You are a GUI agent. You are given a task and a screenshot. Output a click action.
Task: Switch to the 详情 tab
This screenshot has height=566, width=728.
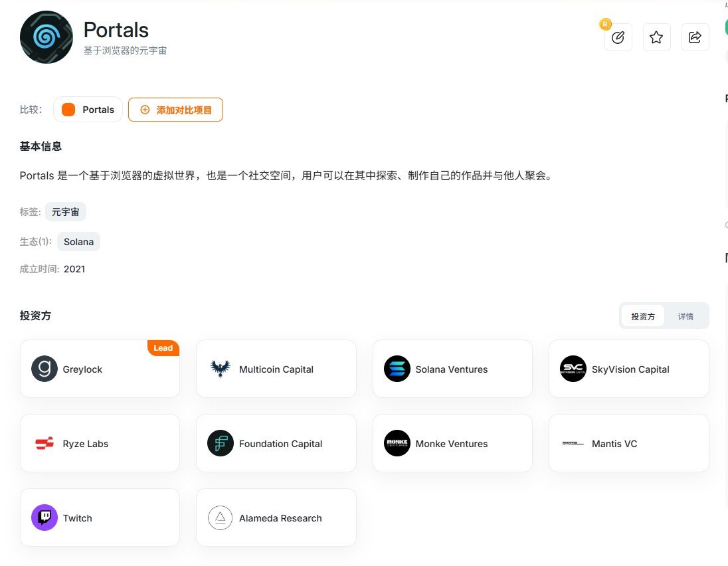tap(685, 316)
